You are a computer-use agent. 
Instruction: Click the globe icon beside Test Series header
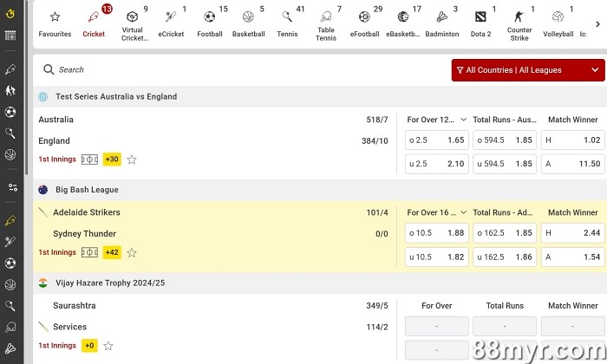(x=43, y=97)
